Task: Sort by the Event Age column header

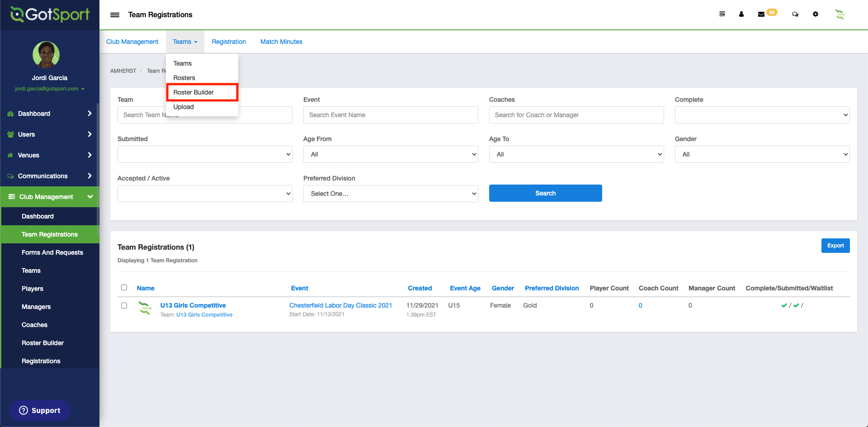Action: (465, 288)
